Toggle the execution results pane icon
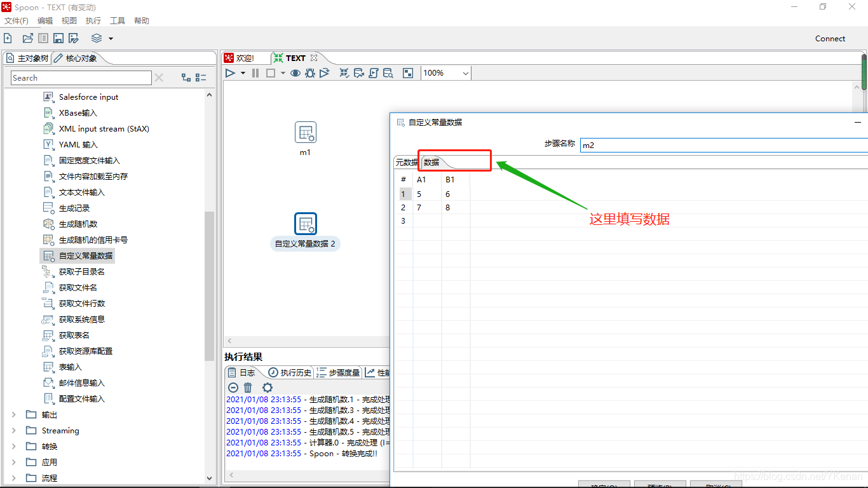This screenshot has height=488, width=868. point(408,73)
